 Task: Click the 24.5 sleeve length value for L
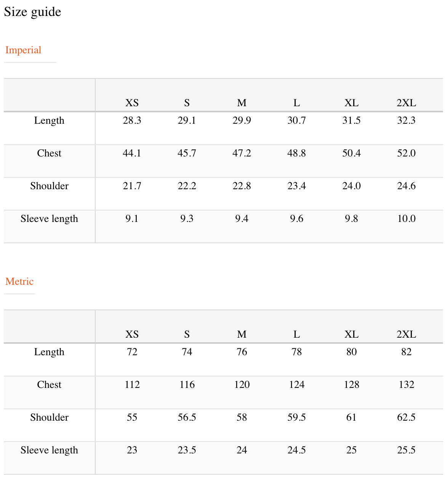coord(297,450)
